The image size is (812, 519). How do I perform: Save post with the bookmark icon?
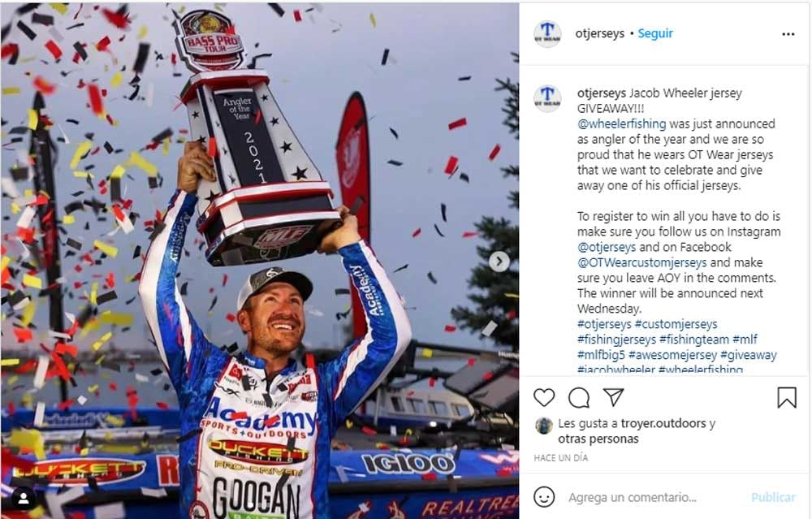click(x=787, y=398)
